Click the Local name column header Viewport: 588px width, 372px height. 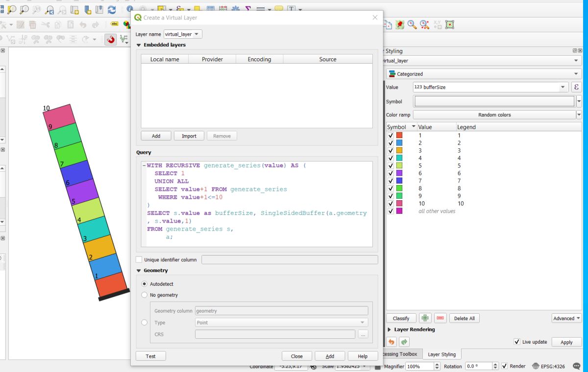(x=165, y=59)
